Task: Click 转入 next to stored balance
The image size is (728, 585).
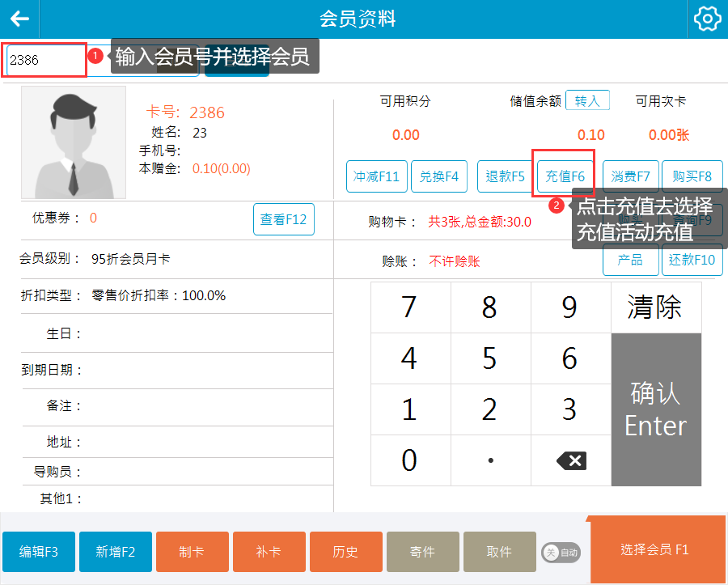Action: tap(587, 100)
